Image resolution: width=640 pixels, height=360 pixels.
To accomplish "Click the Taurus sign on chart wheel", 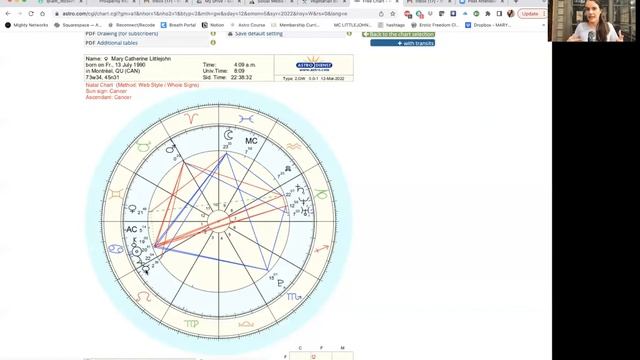I will [144, 146].
